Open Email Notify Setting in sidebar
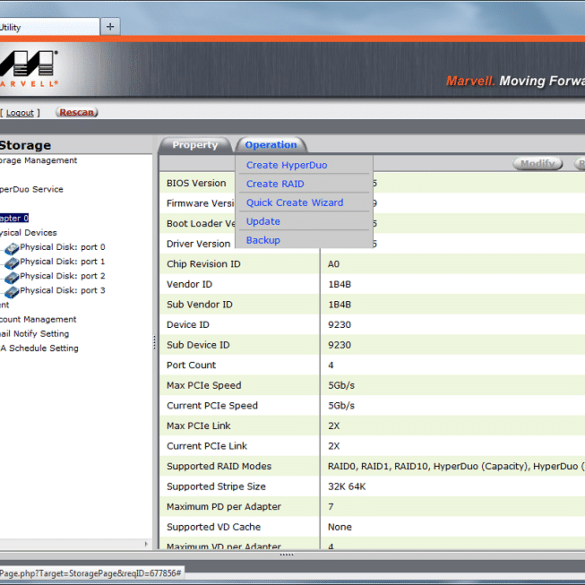This screenshot has width=585, height=585. pyautogui.click(x=34, y=334)
